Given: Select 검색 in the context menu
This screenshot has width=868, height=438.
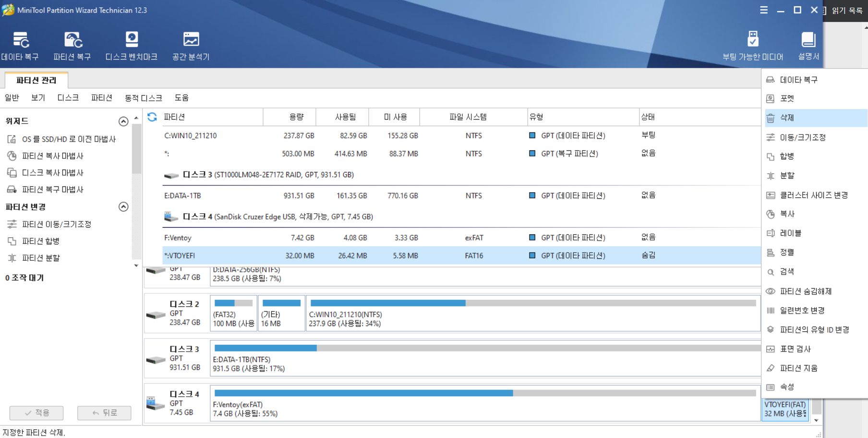Looking at the screenshot, I should (x=816, y=271).
